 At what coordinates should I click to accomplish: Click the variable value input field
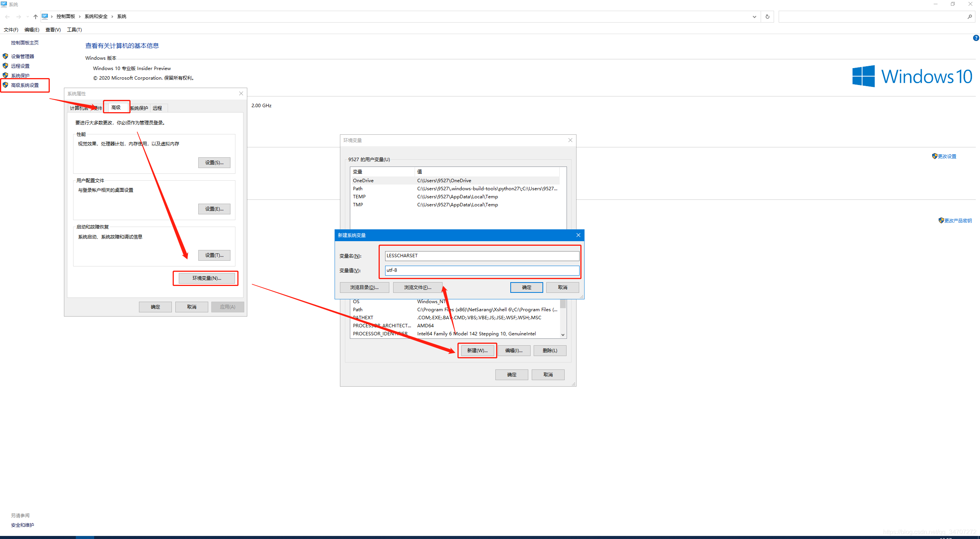(482, 270)
